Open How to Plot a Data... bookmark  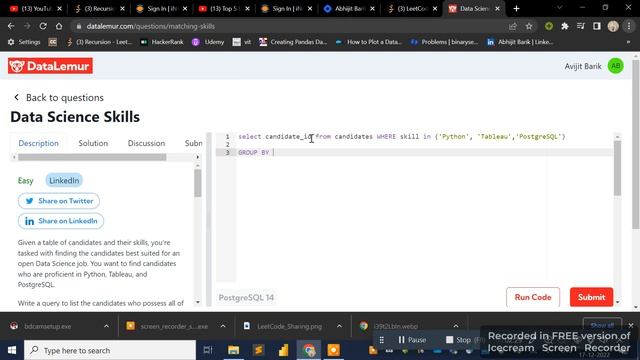pos(369,42)
